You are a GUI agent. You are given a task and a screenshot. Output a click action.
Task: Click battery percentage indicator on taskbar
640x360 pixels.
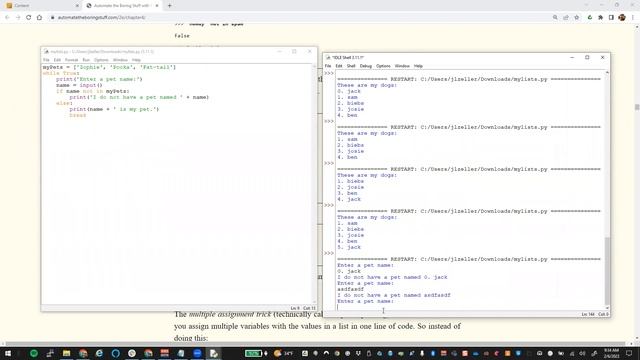[x=254, y=353]
